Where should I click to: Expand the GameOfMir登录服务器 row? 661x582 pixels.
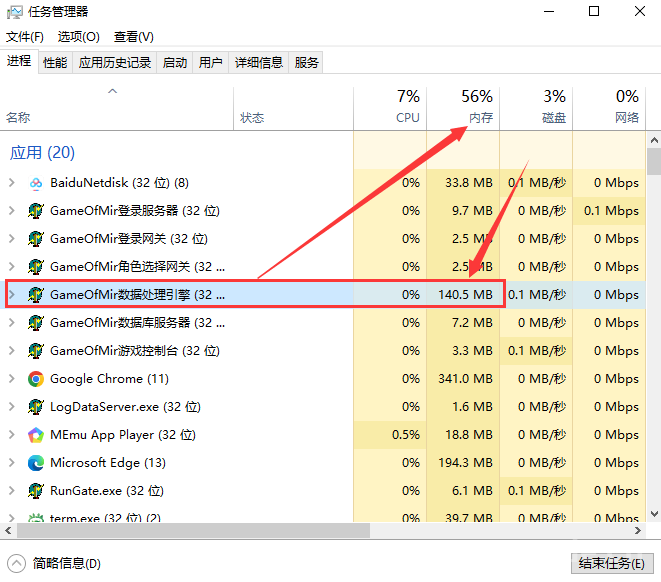pyautogui.click(x=12, y=211)
